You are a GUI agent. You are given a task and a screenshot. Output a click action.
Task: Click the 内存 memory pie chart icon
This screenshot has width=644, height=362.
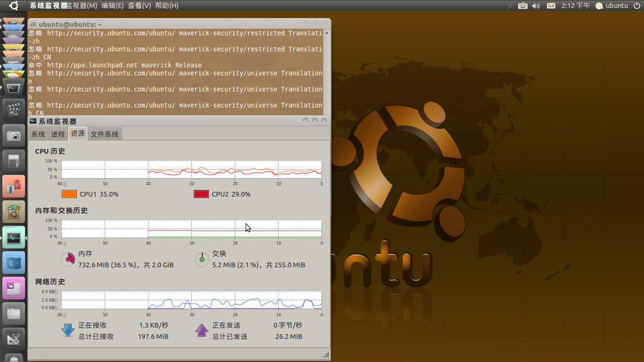point(68,259)
